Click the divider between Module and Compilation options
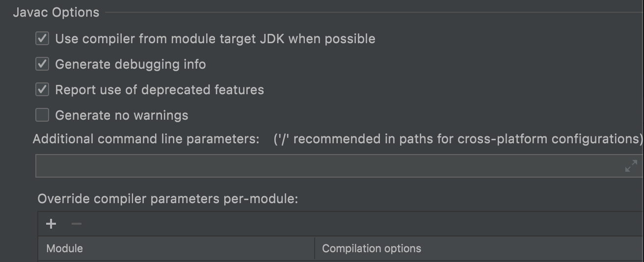644x262 pixels. point(315,248)
